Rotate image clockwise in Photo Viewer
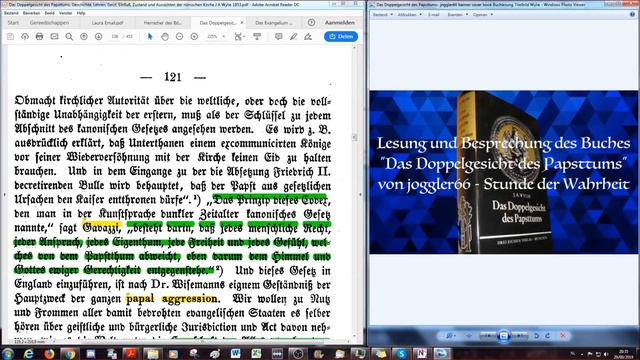Image resolution: width=640 pixels, height=360 pixels. 548,336
